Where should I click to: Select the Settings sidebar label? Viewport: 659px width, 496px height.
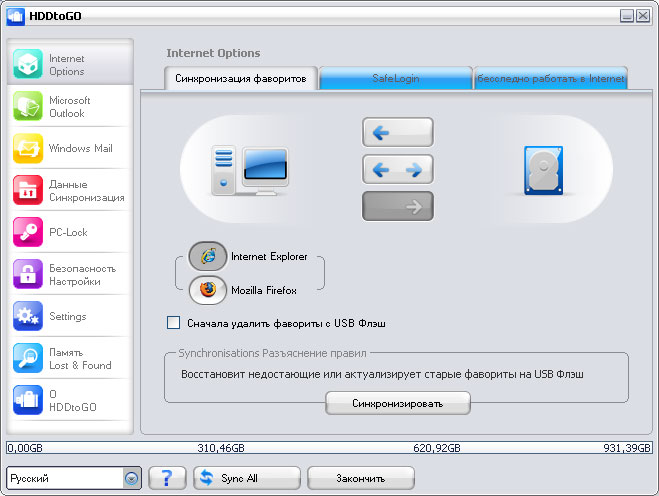pyautogui.click(x=68, y=317)
